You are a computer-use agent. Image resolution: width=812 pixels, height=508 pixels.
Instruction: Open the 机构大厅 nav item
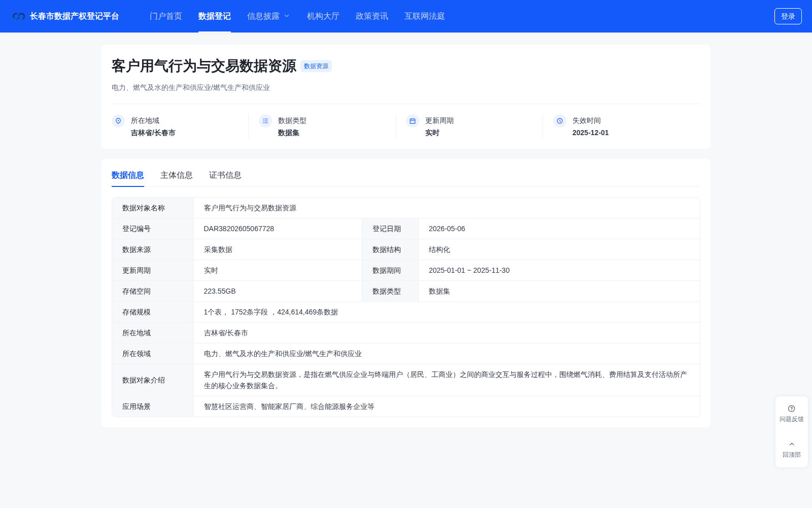323,16
